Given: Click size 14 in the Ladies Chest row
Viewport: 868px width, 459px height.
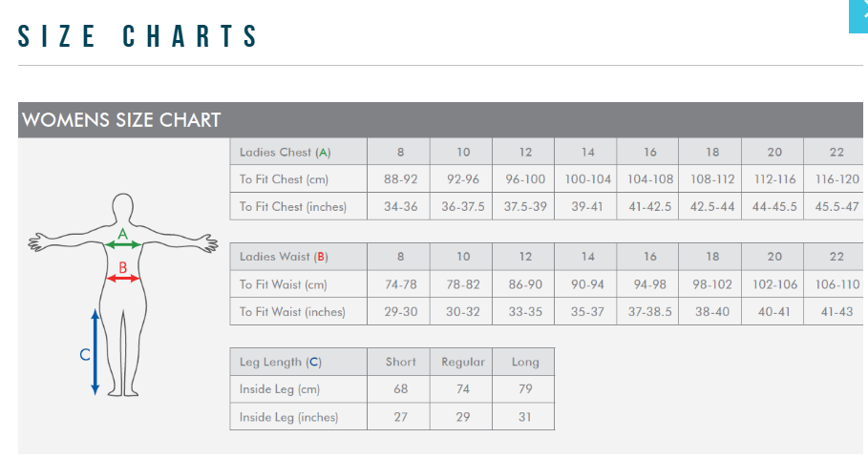Looking at the screenshot, I should point(587,152).
